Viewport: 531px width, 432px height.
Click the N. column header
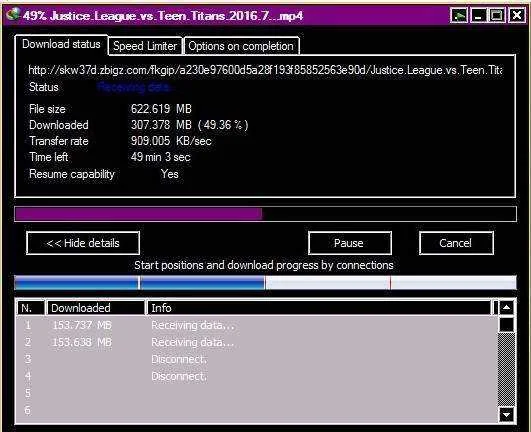[x=30, y=308]
